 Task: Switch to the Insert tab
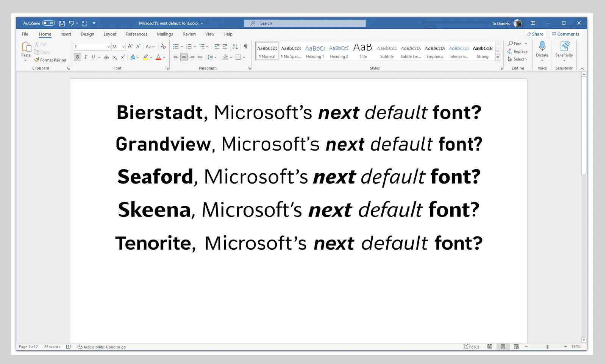point(66,34)
